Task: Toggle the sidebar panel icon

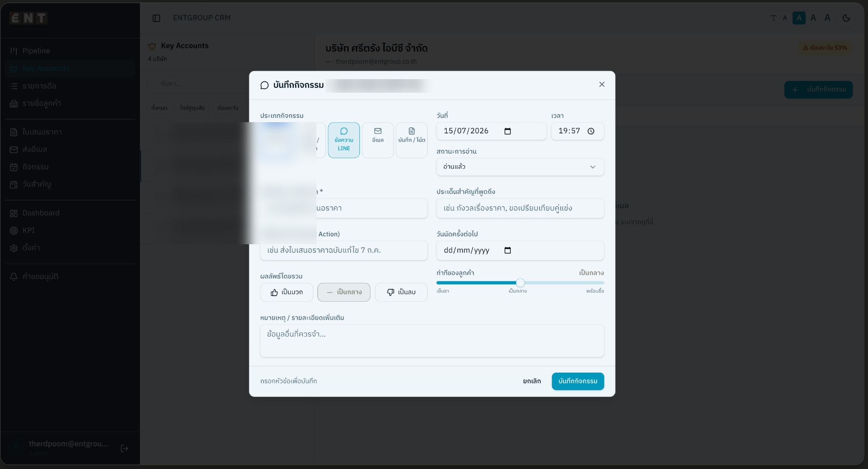Action: [156, 18]
